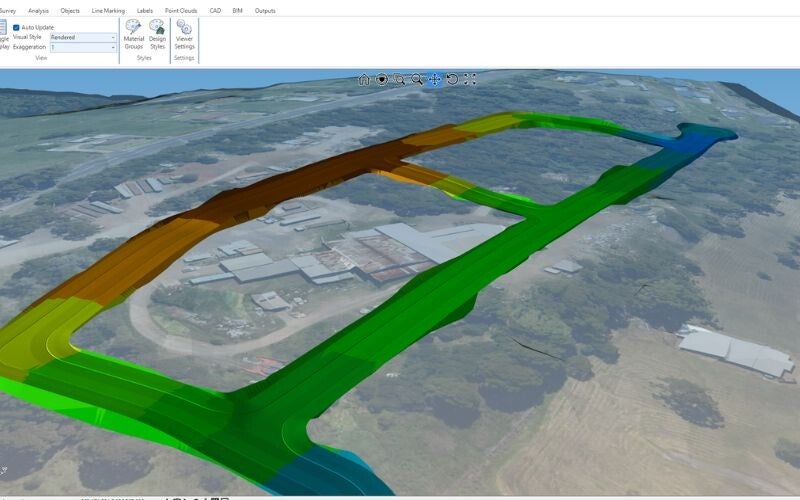Select the highlighted pan arrows tool
Image resolution: width=800 pixels, height=500 pixels.
click(x=434, y=79)
